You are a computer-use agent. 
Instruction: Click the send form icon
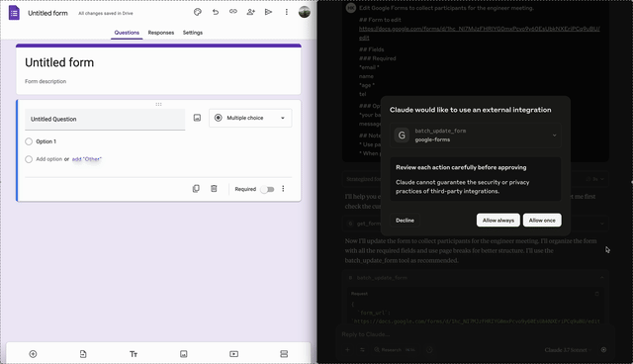[268, 12]
